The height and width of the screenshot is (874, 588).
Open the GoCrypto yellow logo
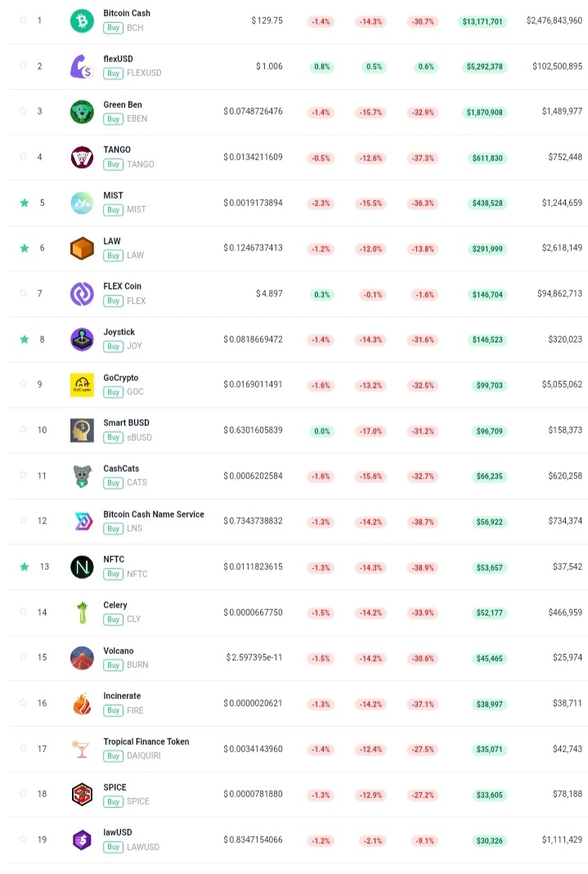tap(82, 384)
